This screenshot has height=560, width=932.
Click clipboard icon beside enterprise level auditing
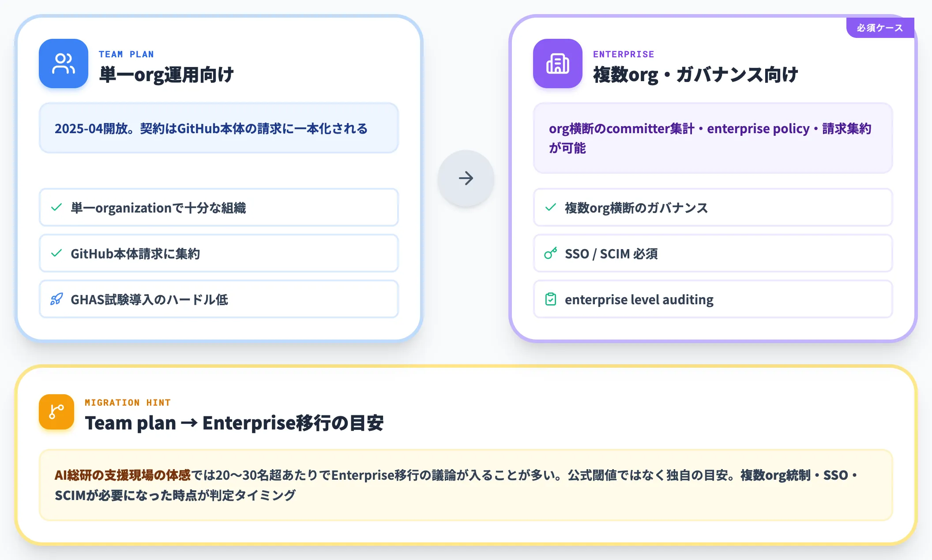[x=551, y=299]
